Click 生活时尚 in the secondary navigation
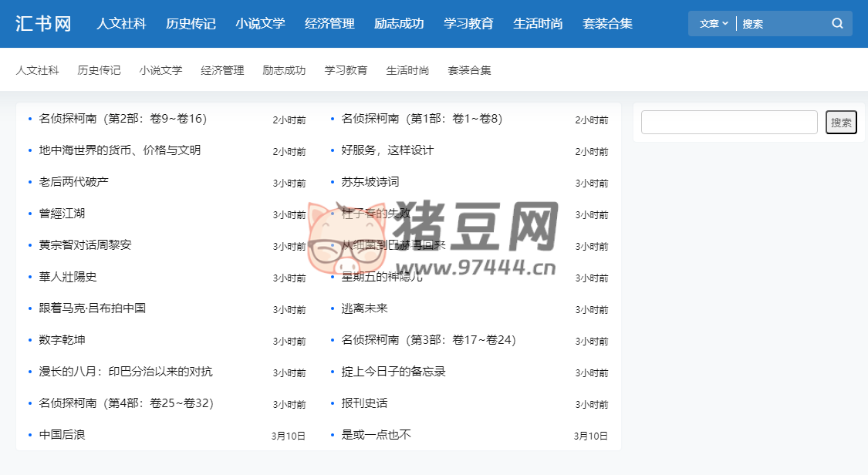Image resolution: width=868 pixels, height=475 pixels. tap(407, 69)
